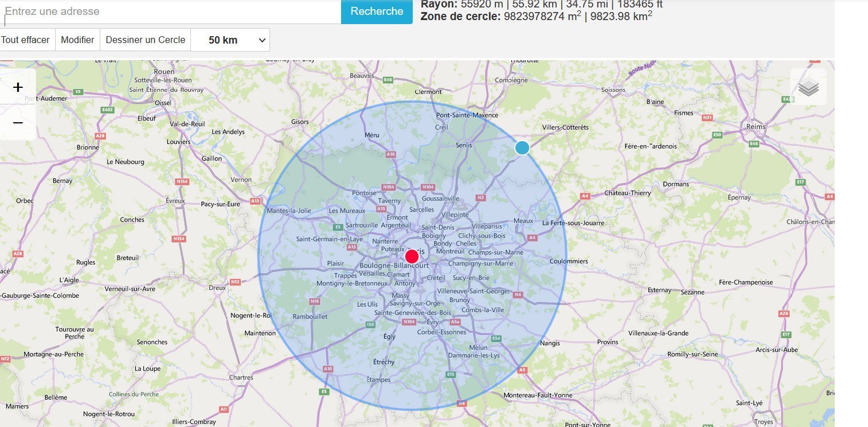Open the map layers selector
The width and height of the screenshot is (868, 427).
[808, 87]
